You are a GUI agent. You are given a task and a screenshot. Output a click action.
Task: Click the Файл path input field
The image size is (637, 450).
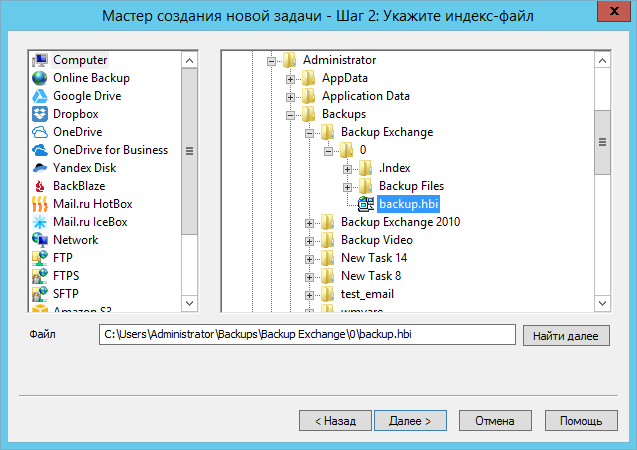tap(306, 334)
